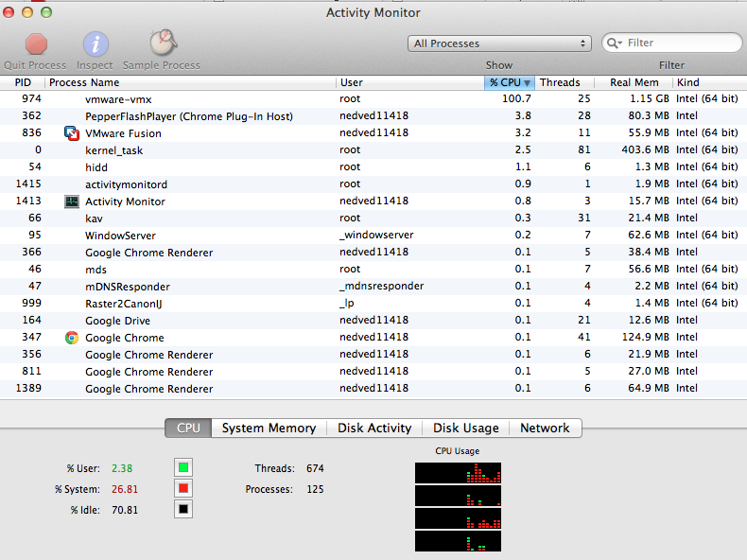Image resolution: width=747 pixels, height=560 pixels.
Task: Click the 1.15 GB memory value
Action: [650, 98]
